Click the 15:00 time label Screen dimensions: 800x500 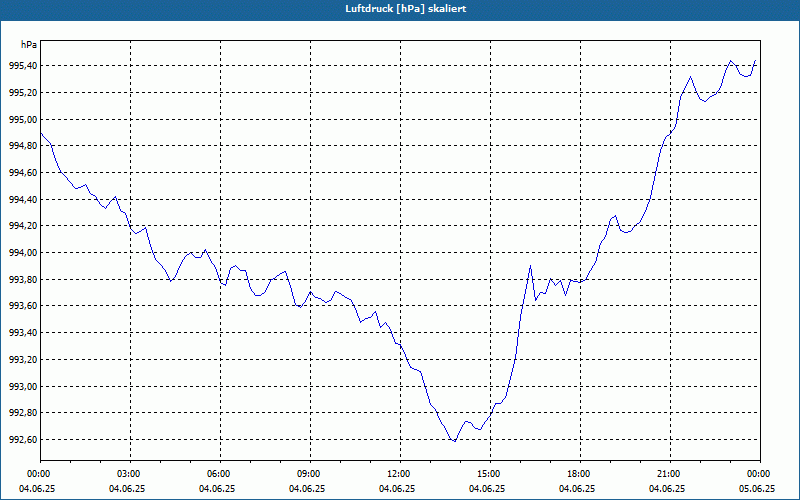point(490,474)
